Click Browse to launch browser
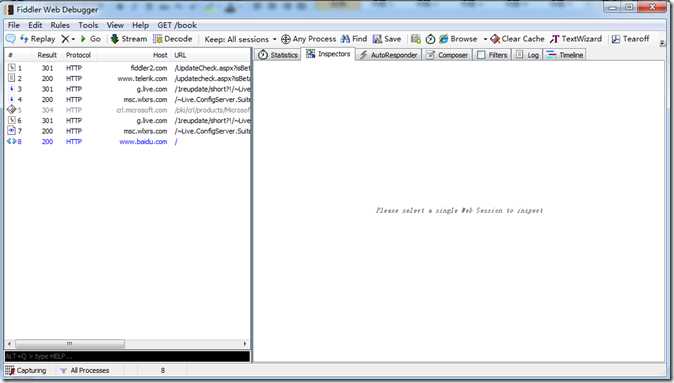Viewport: 674px width, 383px height. pos(458,39)
